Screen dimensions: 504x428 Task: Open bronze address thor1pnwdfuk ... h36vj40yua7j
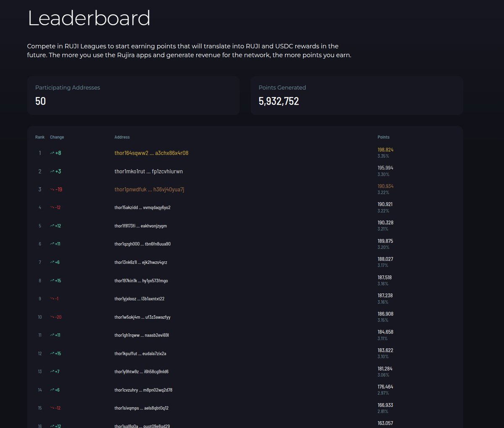point(149,189)
